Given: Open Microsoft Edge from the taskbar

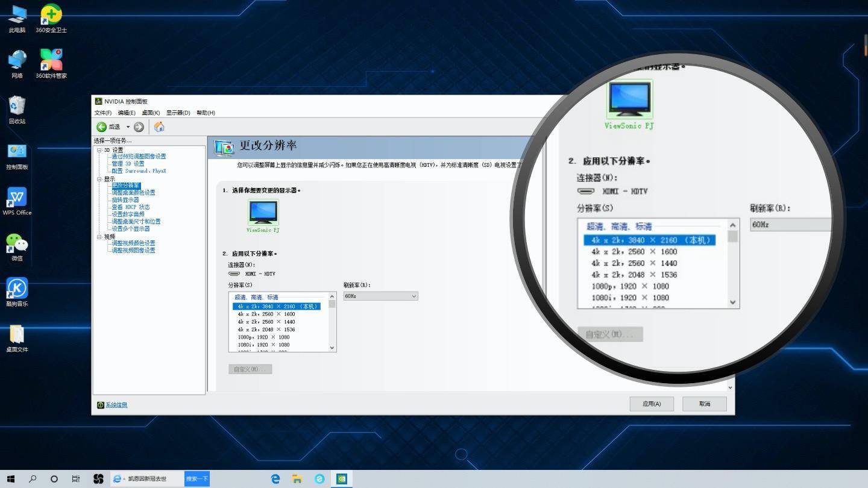Looking at the screenshot, I should click(x=275, y=478).
